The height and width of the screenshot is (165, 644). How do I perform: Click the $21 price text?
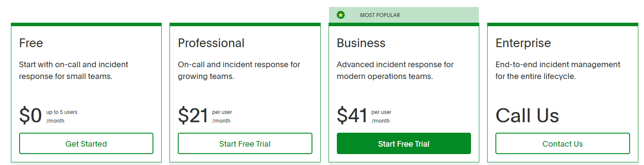pyautogui.click(x=193, y=116)
